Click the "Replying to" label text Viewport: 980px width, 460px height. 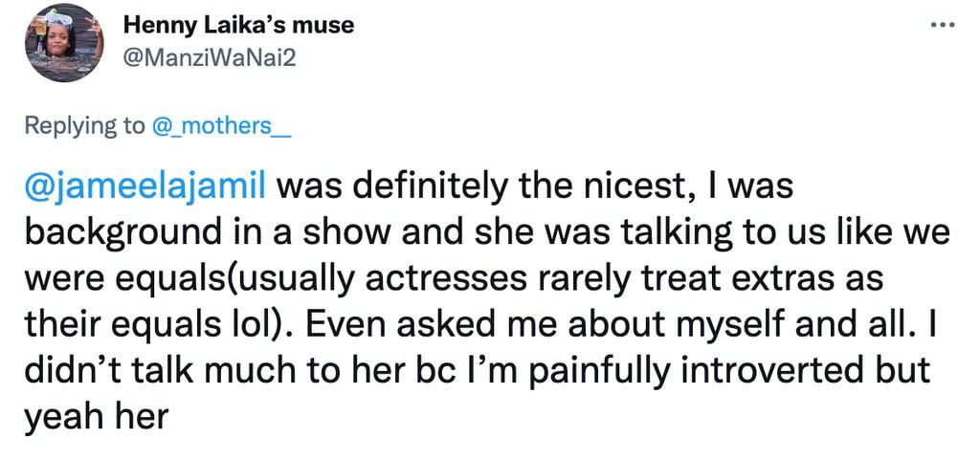84,127
